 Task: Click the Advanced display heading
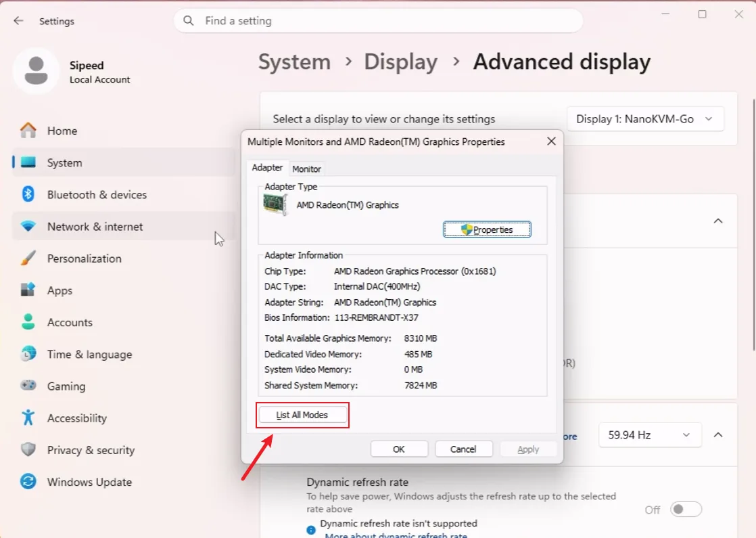point(562,62)
